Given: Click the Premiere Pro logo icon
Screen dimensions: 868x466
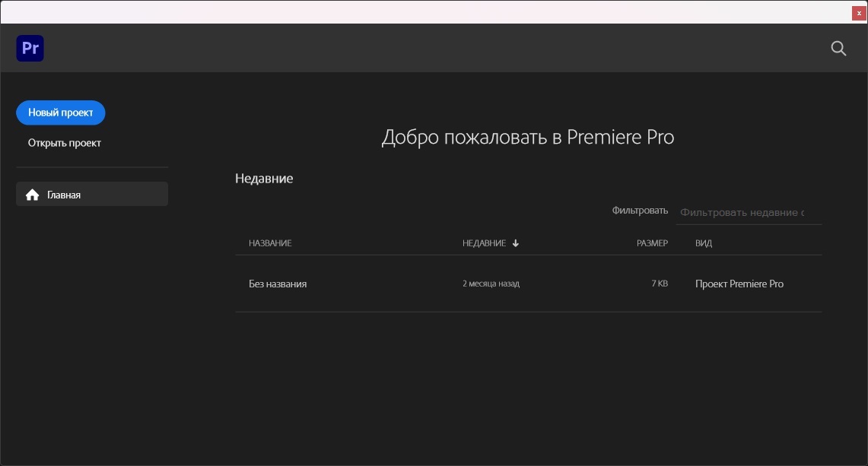Looking at the screenshot, I should 30,49.
